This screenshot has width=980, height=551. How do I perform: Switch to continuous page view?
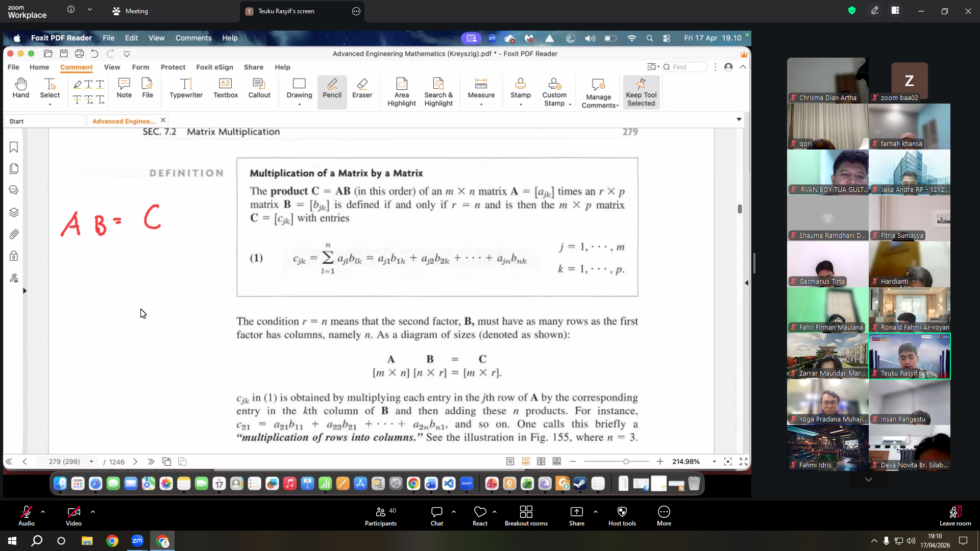point(526,462)
